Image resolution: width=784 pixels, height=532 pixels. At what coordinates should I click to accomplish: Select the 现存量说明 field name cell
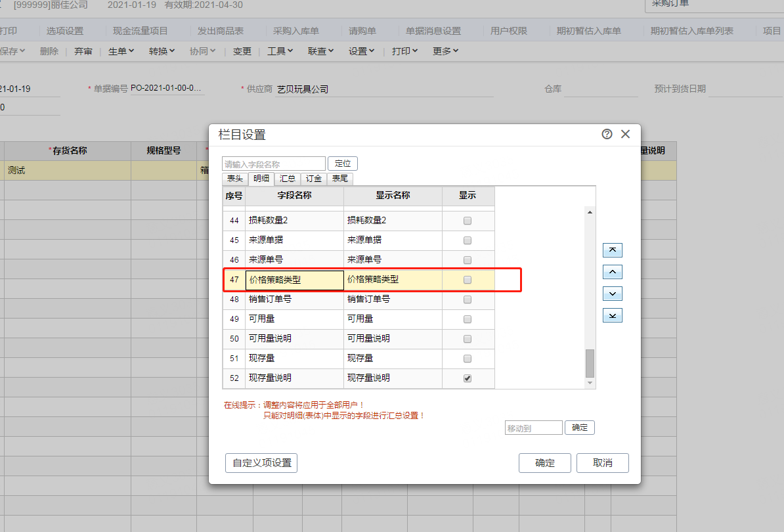coord(295,378)
